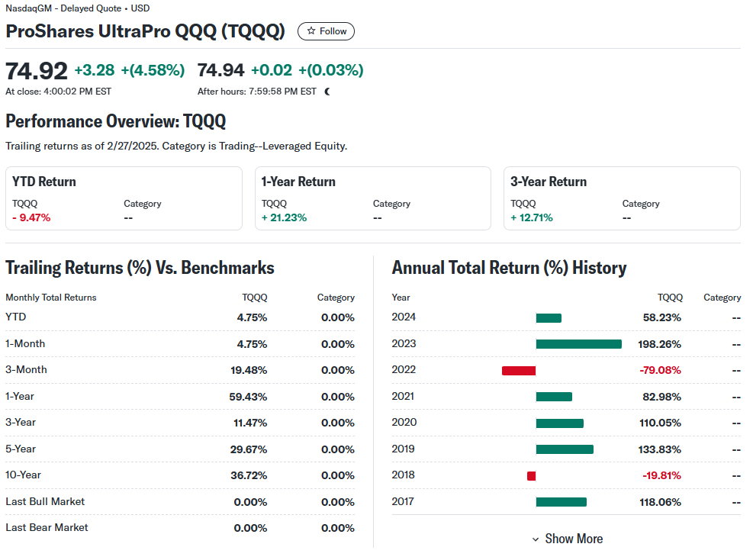Click the Last Bear Market row label
This screenshot has width=753, height=560.
pos(47,527)
